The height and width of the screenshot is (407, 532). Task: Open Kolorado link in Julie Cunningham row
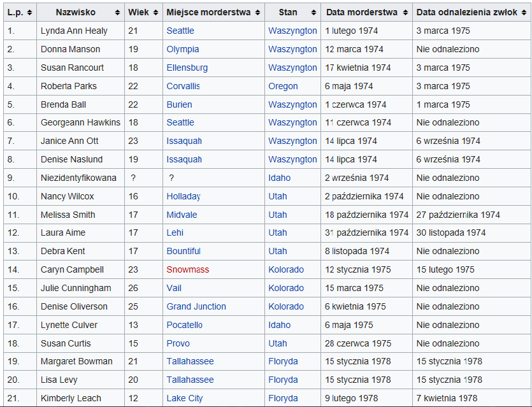(286, 288)
